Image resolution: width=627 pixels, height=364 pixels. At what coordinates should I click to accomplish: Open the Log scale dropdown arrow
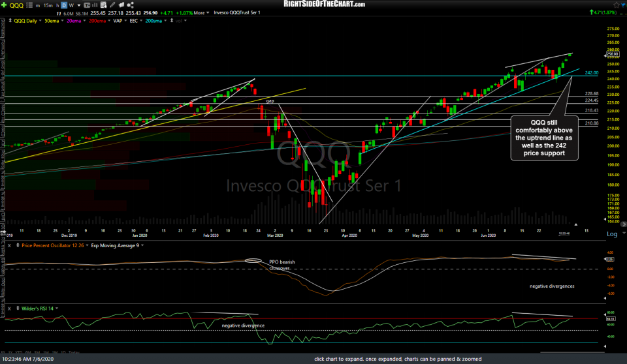[x=624, y=233]
